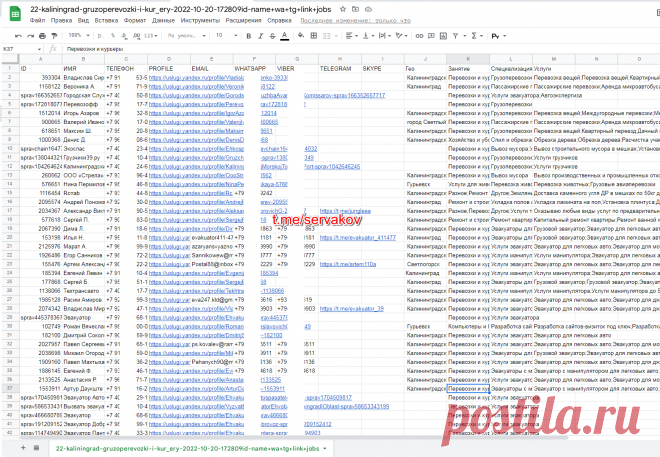This screenshot has height=457, width=660.
Task: Open 'Последнее изменение: только что' link
Action: (355, 20)
